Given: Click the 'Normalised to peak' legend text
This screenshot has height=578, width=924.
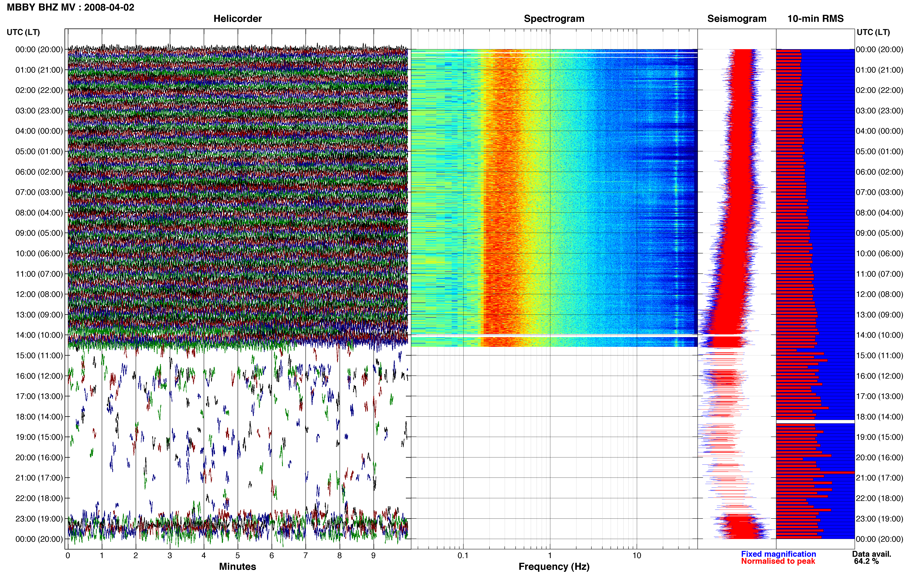Looking at the screenshot, I should click(x=778, y=561).
